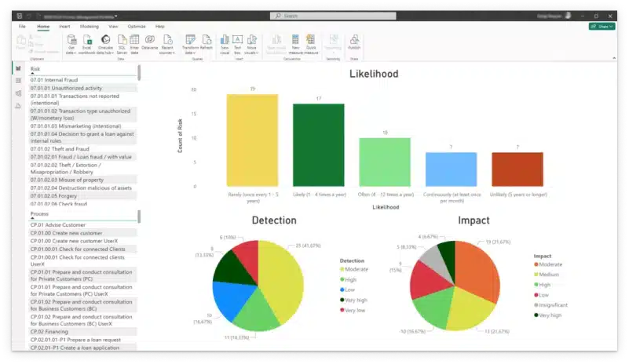Publish the report using Publish icon
The image size is (629, 364).
tap(354, 40)
